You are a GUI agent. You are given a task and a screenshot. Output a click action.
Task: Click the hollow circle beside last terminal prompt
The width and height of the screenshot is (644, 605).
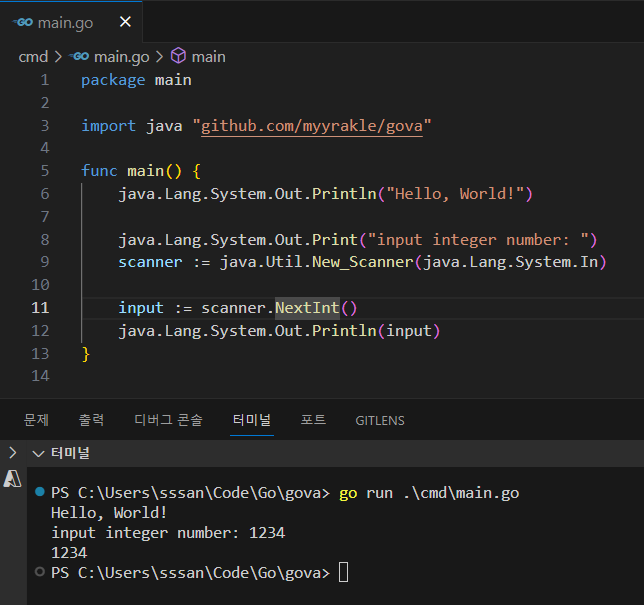point(39,573)
